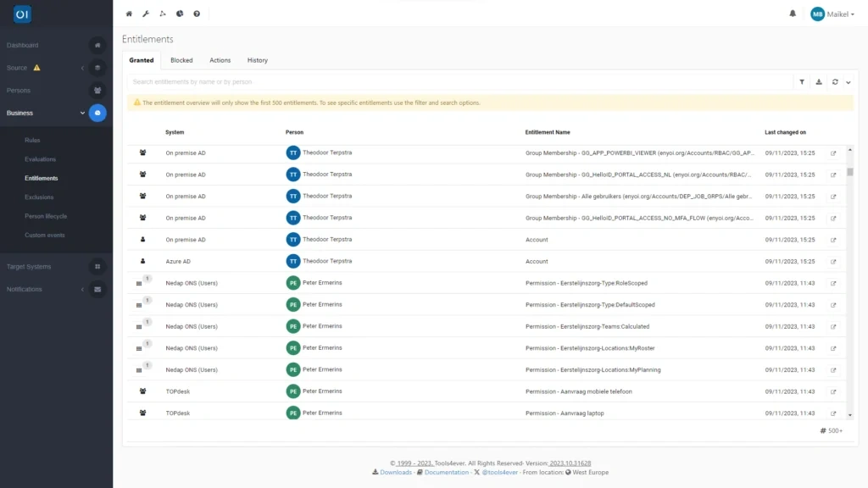Switch to the Blocked tab

(x=181, y=60)
